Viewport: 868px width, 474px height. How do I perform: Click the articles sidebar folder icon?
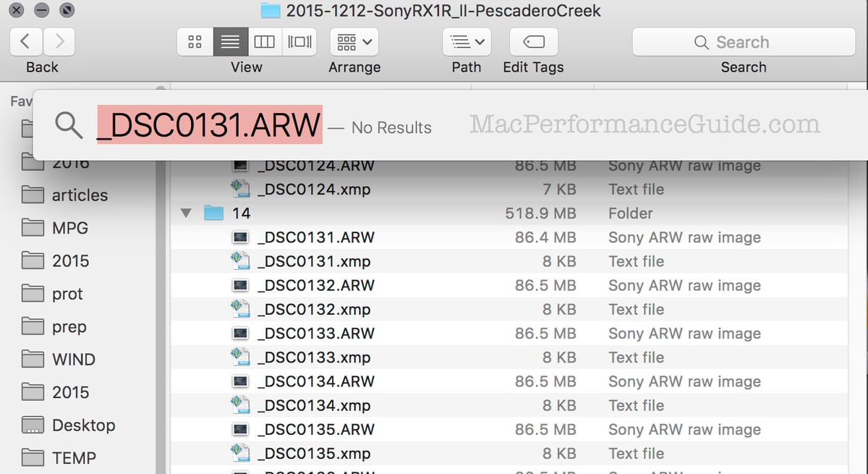coord(33,195)
